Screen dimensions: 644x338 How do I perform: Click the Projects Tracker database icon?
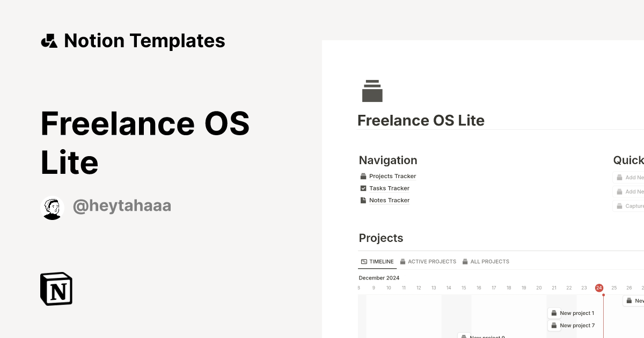[363, 176]
